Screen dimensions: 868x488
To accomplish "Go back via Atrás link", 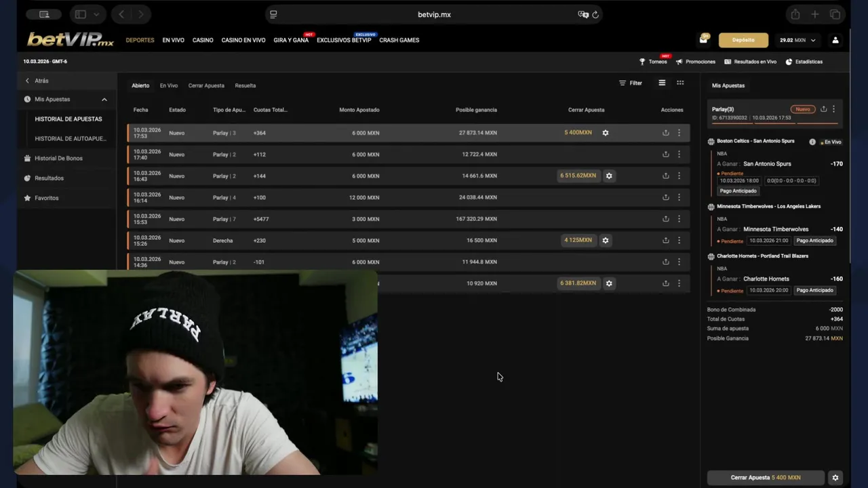I will point(37,81).
